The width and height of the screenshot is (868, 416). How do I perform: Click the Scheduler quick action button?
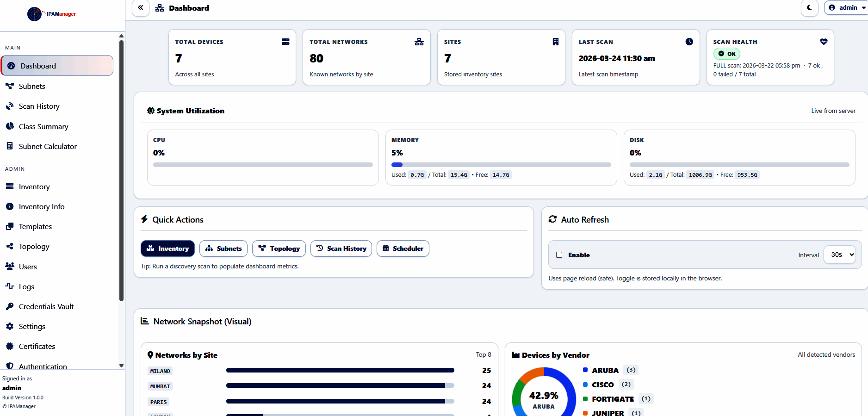click(x=403, y=248)
